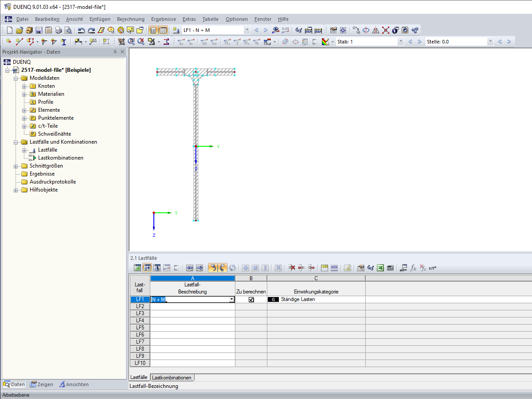
Task: Click the print preview icon
Action: pos(68,30)
